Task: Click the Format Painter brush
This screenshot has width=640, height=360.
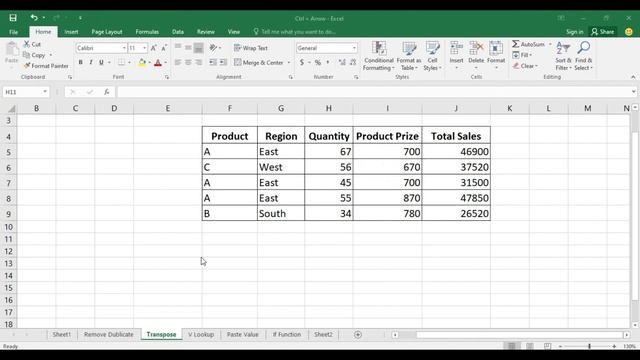Action: 27,66
